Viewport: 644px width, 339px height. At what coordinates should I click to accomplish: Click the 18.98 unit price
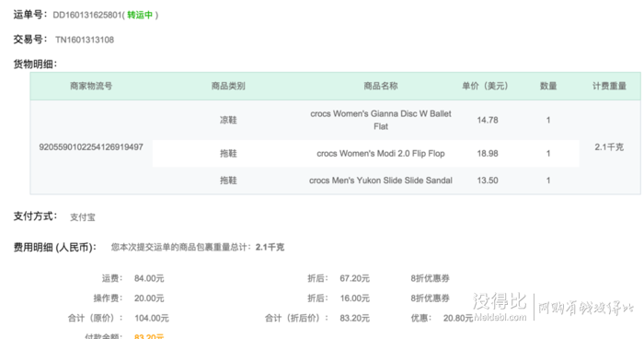pos(488,154)
